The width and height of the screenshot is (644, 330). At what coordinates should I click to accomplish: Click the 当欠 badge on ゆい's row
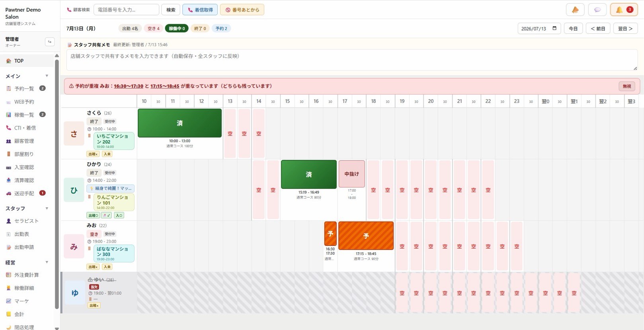tap(94, 287)
